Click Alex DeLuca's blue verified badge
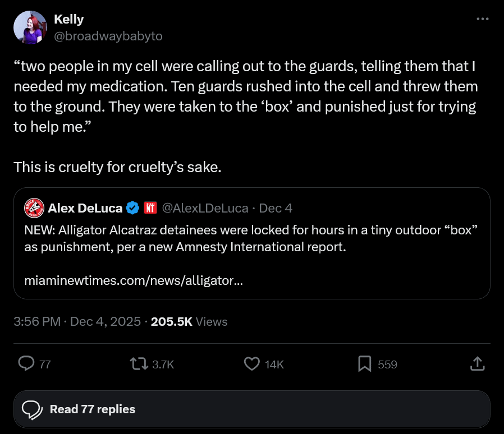The width and height of the screenshot is (504, 434). point(132,209)
